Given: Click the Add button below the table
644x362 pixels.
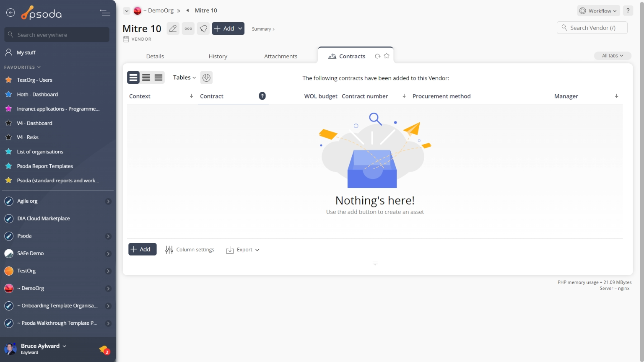Looking at the screenshot, I should point(143,249).
